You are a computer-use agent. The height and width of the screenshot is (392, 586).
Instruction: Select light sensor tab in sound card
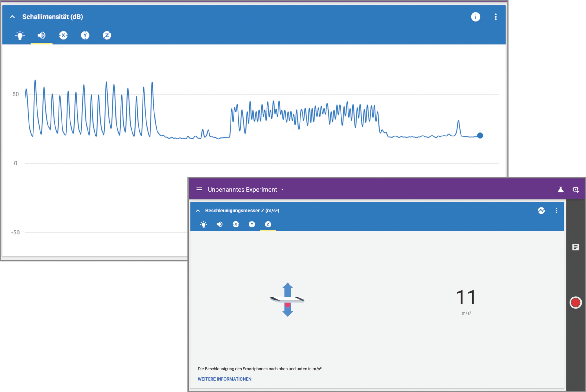coord(20,36)
